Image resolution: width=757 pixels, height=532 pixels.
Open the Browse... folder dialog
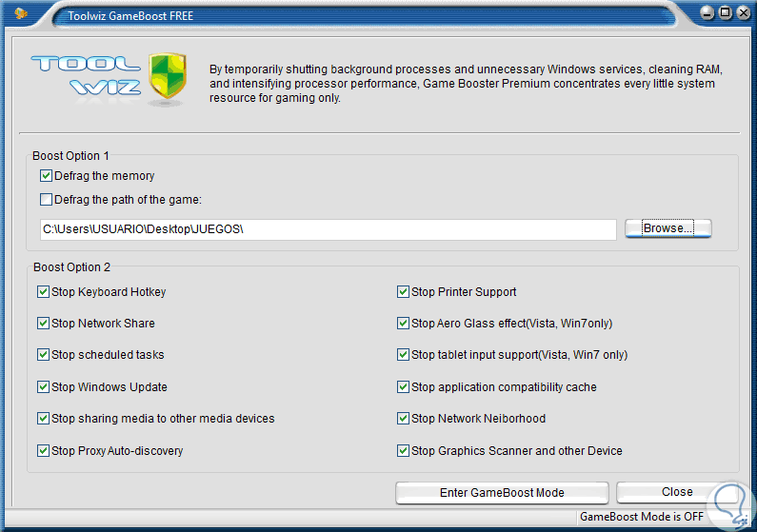[668, 228]
